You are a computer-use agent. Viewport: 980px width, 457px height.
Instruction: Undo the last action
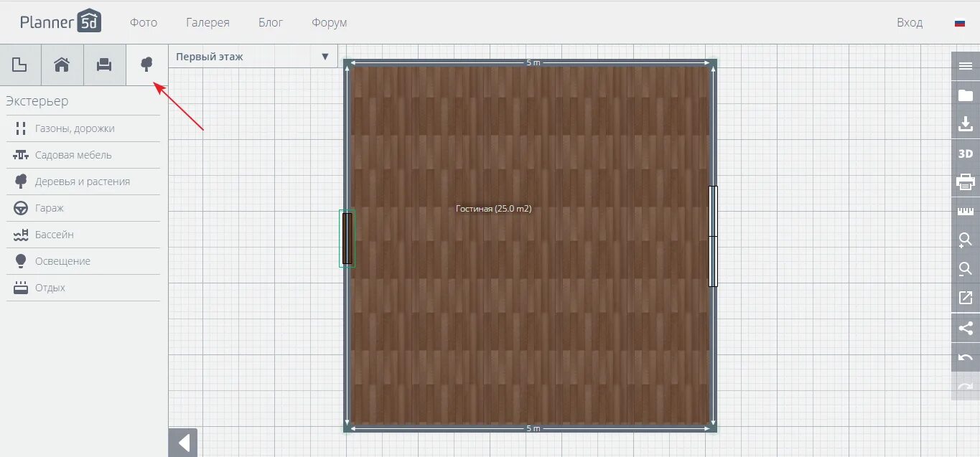[966, 357]
